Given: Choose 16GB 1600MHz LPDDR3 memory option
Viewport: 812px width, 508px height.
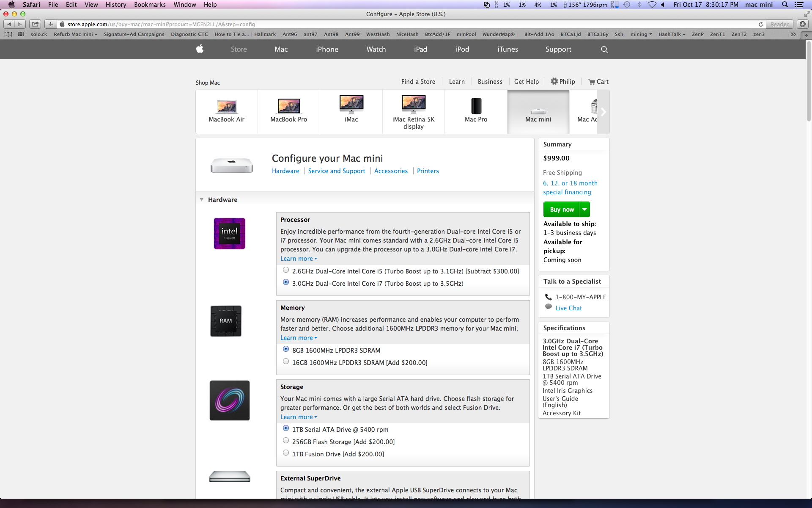Looking at the screenshot, I should click(x=286, y=362).
